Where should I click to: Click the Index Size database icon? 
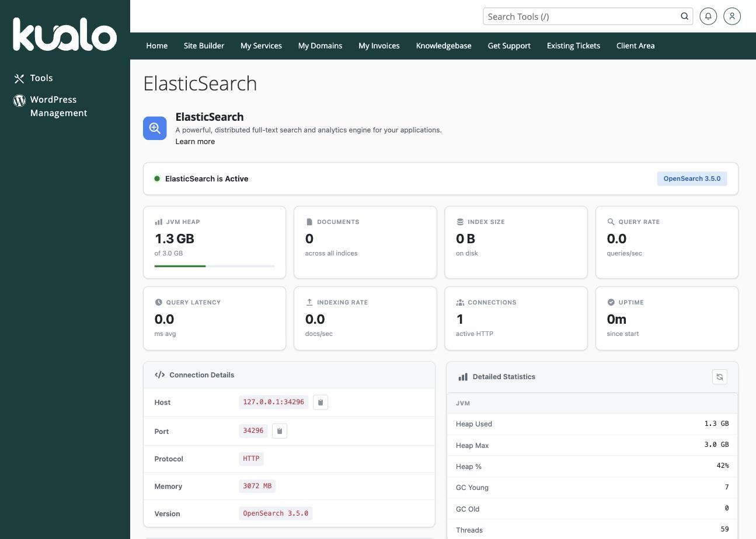(460, 222)
